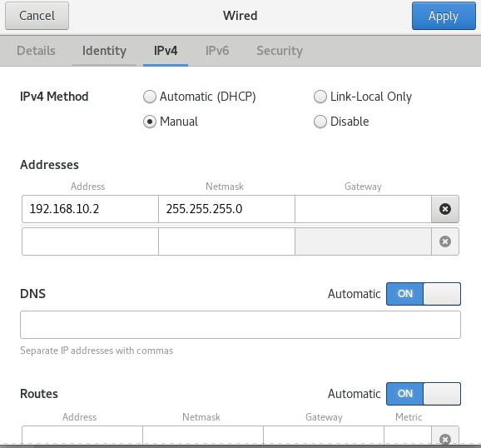Click the 192.168.10.2 address field
481x448 pixels.
click(90, 209)
